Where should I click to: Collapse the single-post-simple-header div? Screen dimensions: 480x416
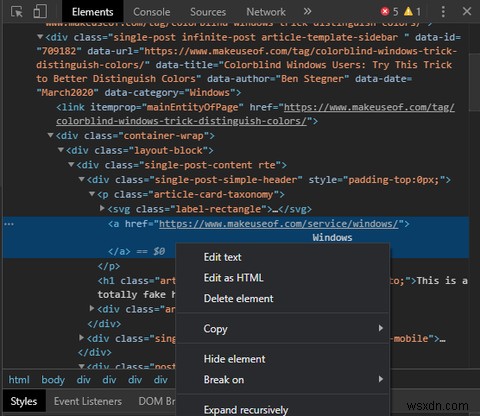(82, 179)
